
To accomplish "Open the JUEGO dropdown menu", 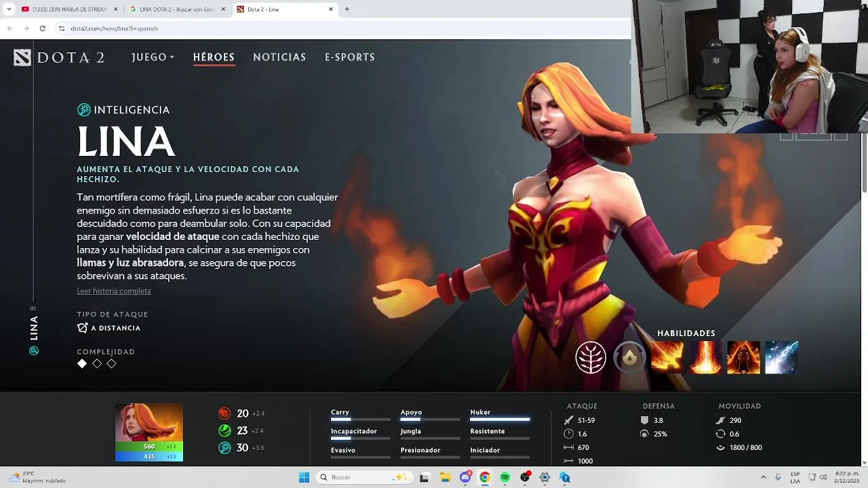I will point(153,57).
